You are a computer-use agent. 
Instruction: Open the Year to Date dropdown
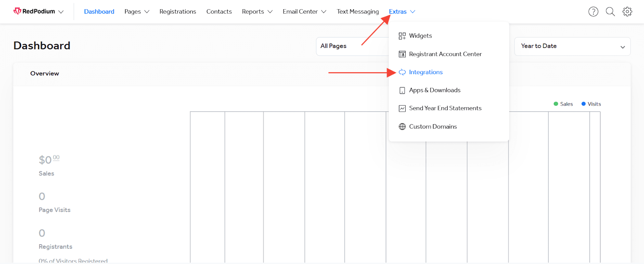(572, 46)
